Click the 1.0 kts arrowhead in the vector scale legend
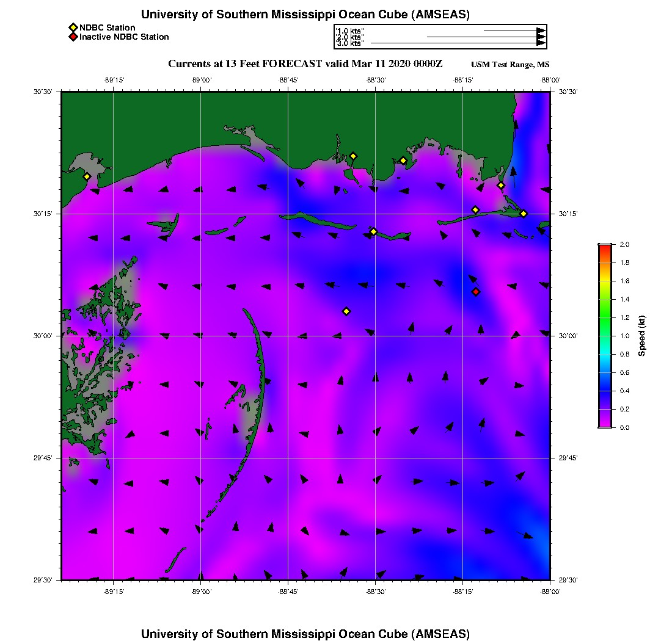The width and height of the screenshot is (672, 641). [541, 31]
